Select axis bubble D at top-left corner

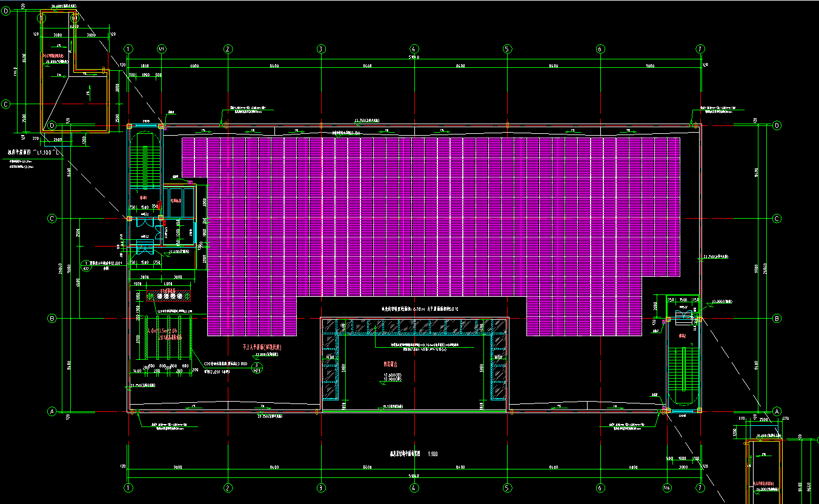(6, 17)
